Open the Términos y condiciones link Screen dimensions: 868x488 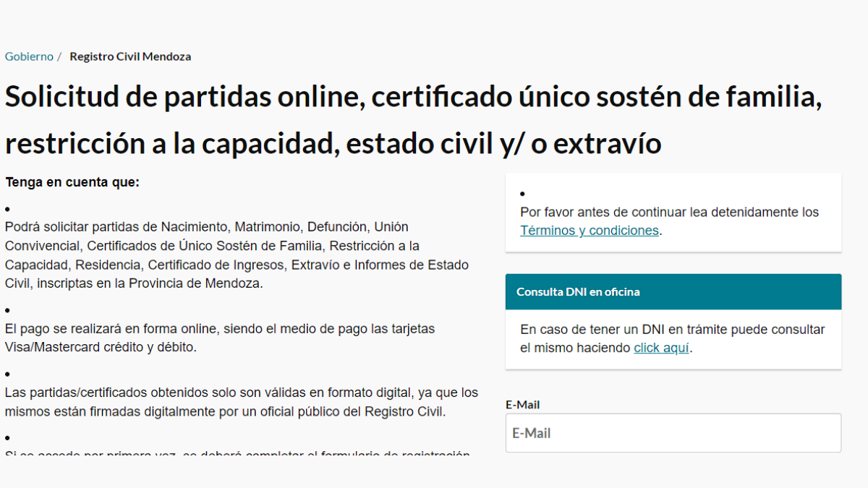[588, 231]
